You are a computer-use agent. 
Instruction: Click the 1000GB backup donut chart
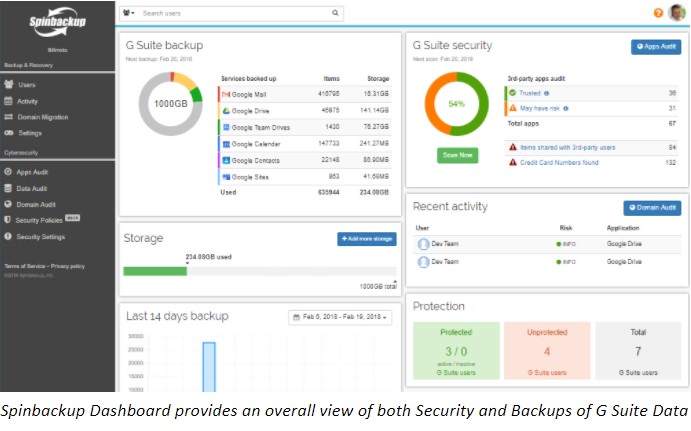click(x=171, y=104)
